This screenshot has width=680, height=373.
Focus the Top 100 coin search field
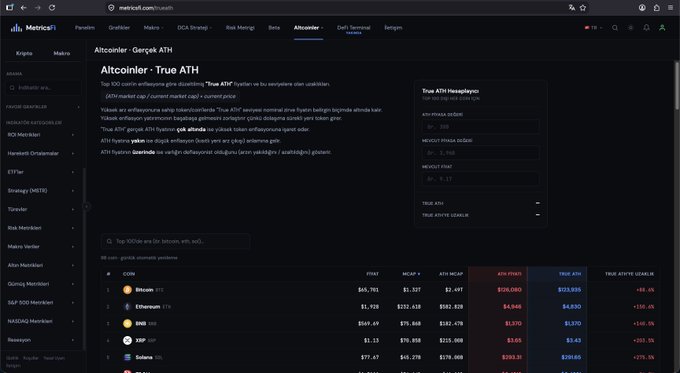click(x=175, y=241)
